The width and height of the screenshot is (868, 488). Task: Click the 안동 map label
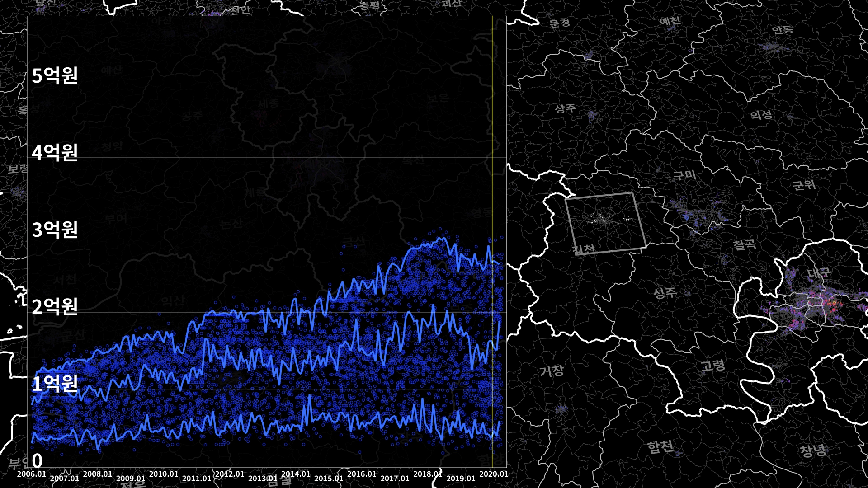pyautogui.click(x=782, y=30)
